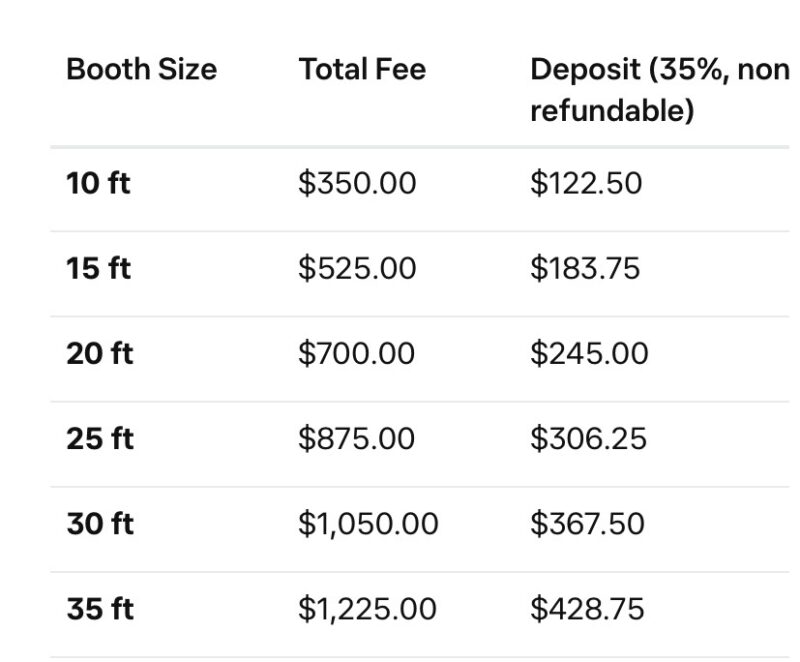Click the 35 ft row label
The height and width of the screenshot is (662, 800).
(x=100, y=609)
